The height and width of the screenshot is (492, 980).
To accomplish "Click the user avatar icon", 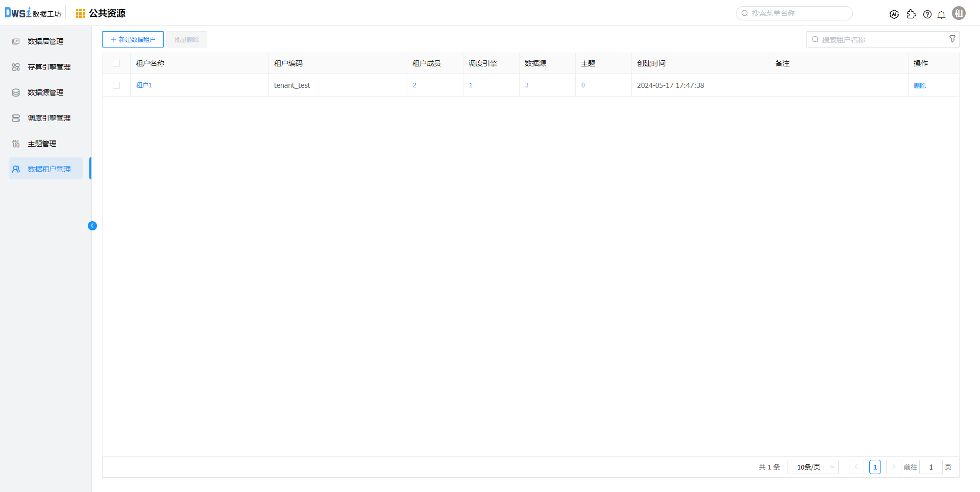I will click(959, 14).
